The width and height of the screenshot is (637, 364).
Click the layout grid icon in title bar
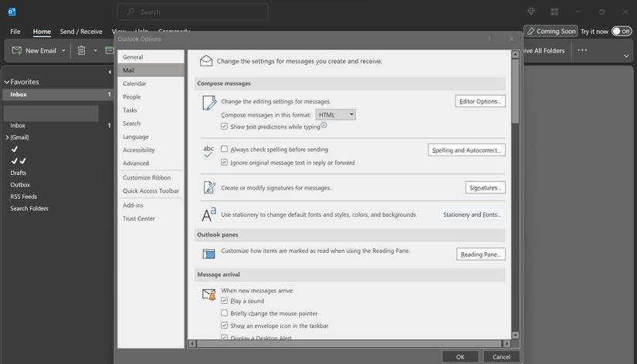click(554, 12)
